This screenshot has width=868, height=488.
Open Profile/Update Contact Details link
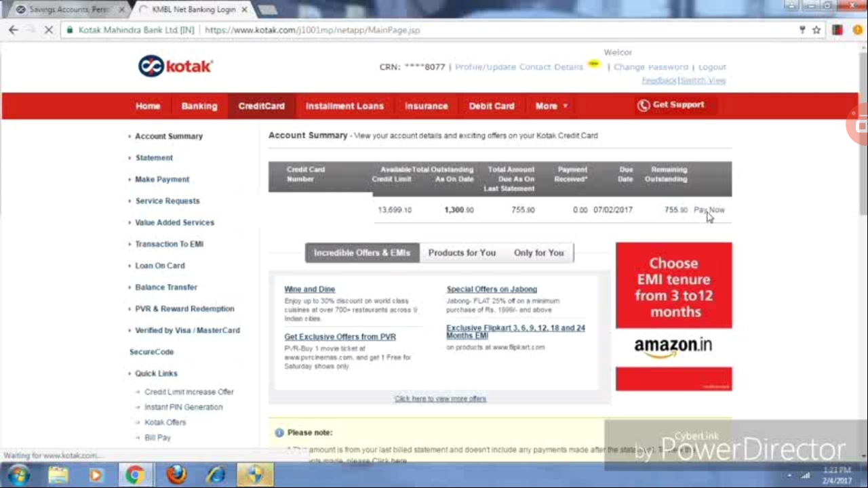519,67
